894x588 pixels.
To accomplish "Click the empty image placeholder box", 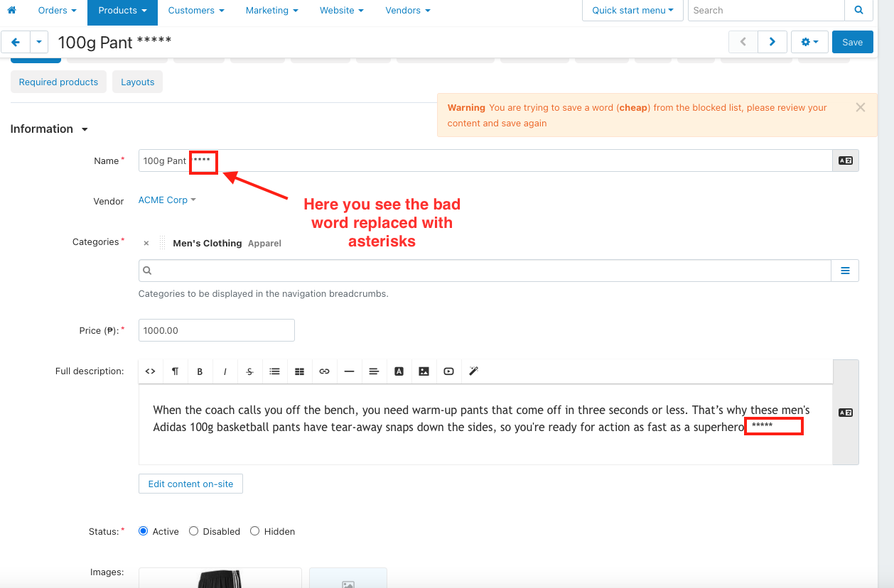I will 348,577.
